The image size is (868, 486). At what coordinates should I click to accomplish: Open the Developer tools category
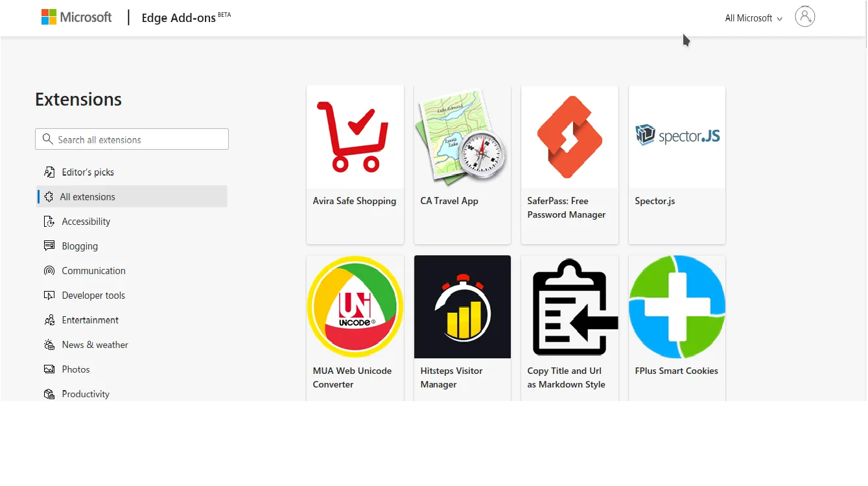point(93,295)
